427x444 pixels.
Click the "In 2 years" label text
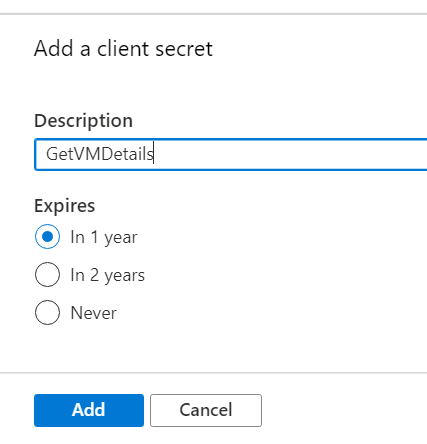[x=107, y=275]
